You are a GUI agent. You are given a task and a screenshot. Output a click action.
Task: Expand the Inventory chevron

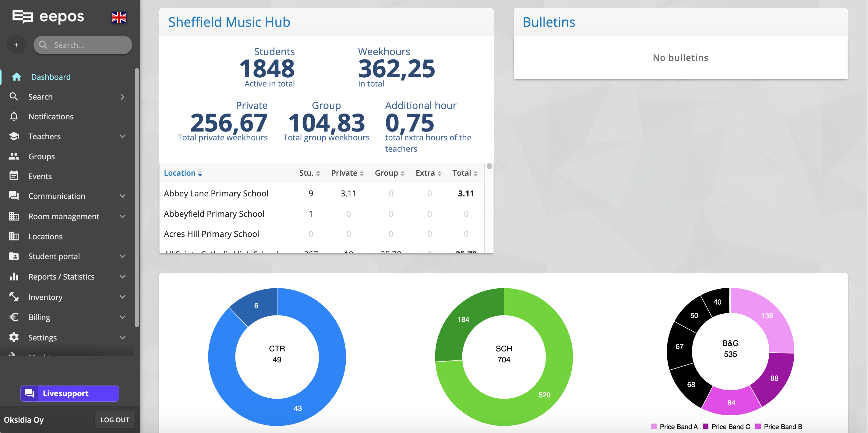123,297
